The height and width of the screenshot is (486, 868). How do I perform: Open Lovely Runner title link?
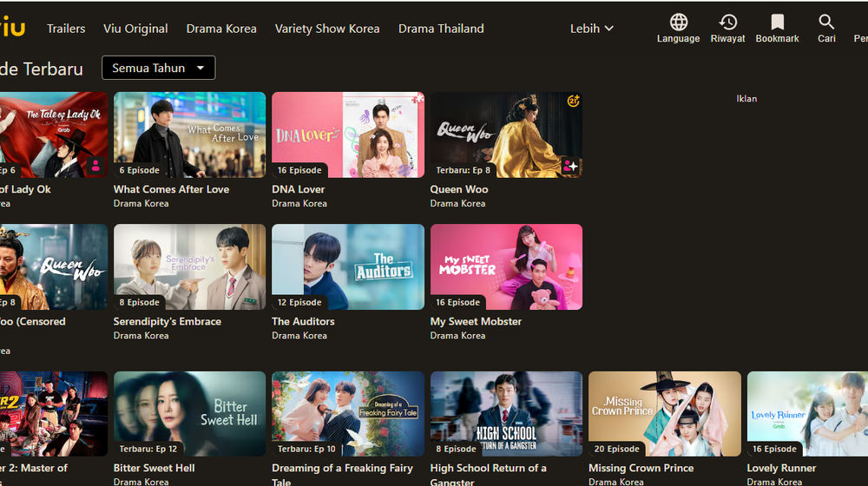781,469
